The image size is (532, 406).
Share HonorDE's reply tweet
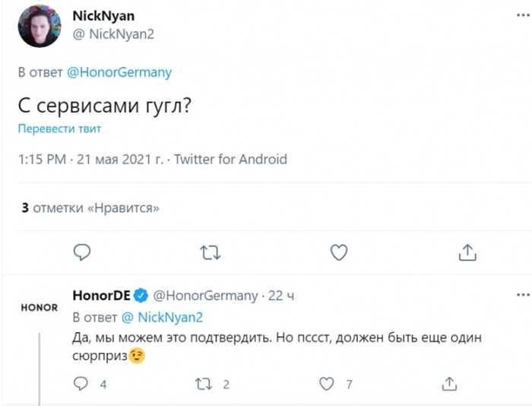[449, 384]
